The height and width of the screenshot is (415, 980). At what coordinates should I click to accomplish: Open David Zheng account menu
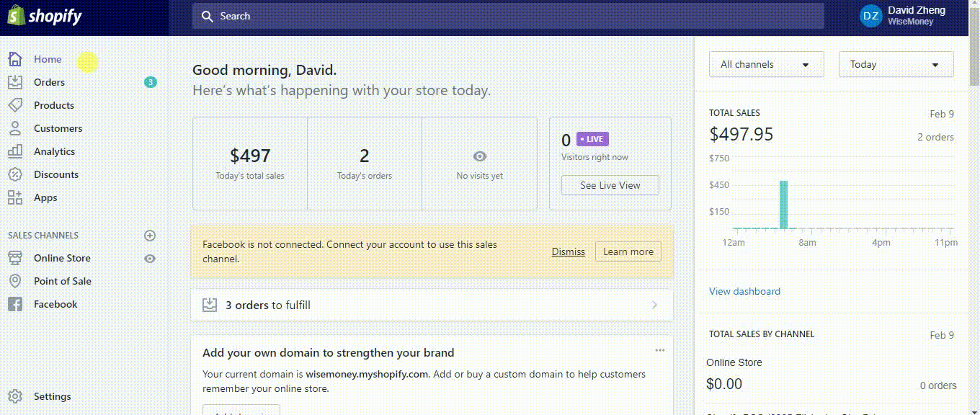(x=908, y=16)
